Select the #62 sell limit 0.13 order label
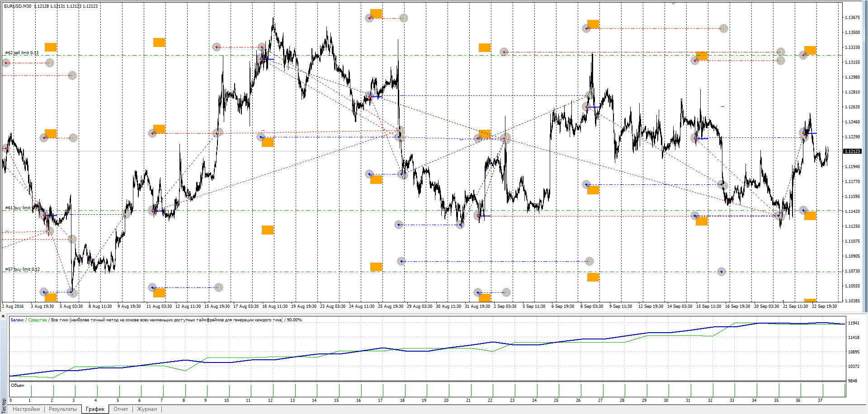Image resolution: width=868 pixels, height=414 pixels. tap(22, 53)
